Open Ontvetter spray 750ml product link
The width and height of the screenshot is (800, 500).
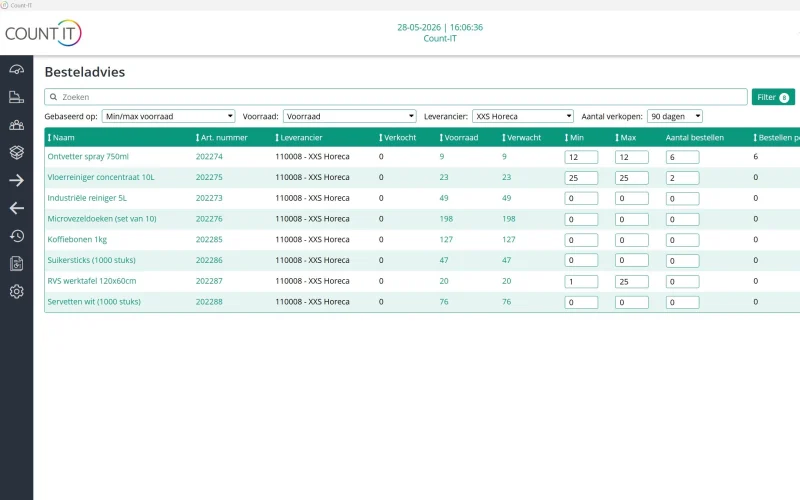coord(88,157)
